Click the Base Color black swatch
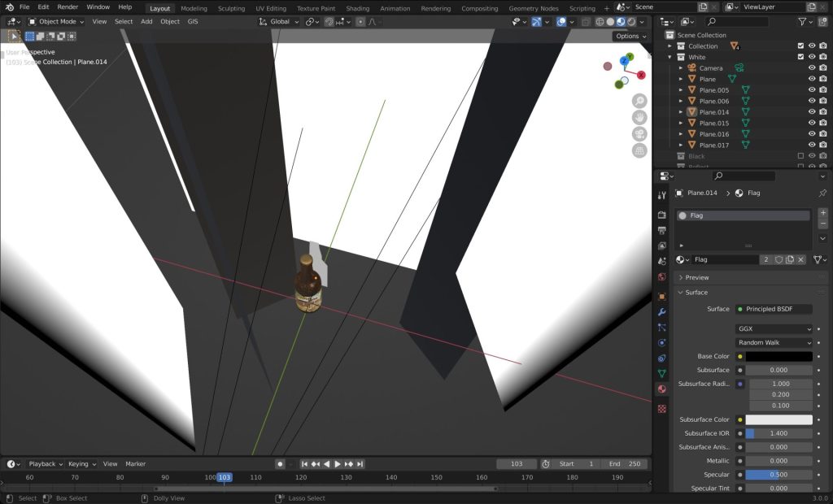Viewport: 833px width, 504px height. [x=778, y=357]
